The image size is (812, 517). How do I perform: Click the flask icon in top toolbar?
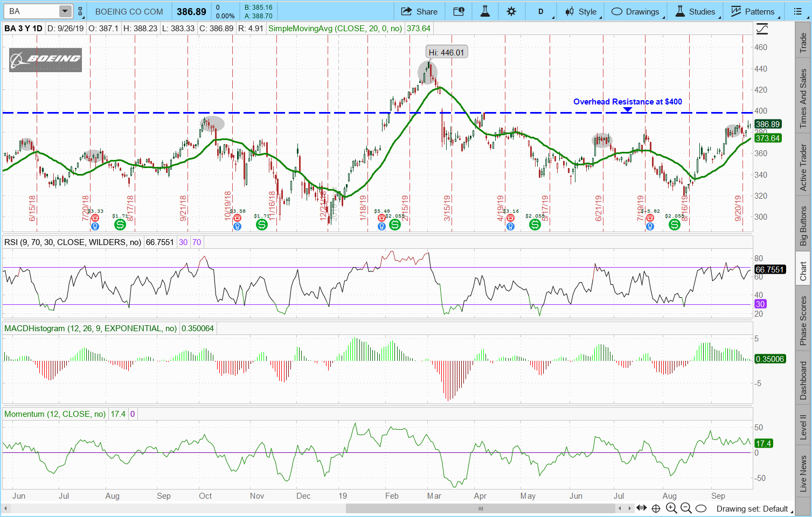pyautogui.click(x=485, y=11)
